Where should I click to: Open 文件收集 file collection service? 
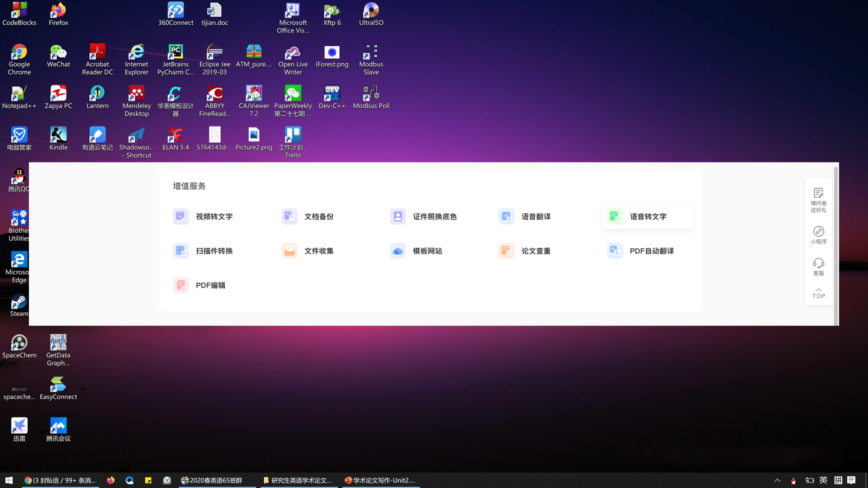tap(308, 251)
